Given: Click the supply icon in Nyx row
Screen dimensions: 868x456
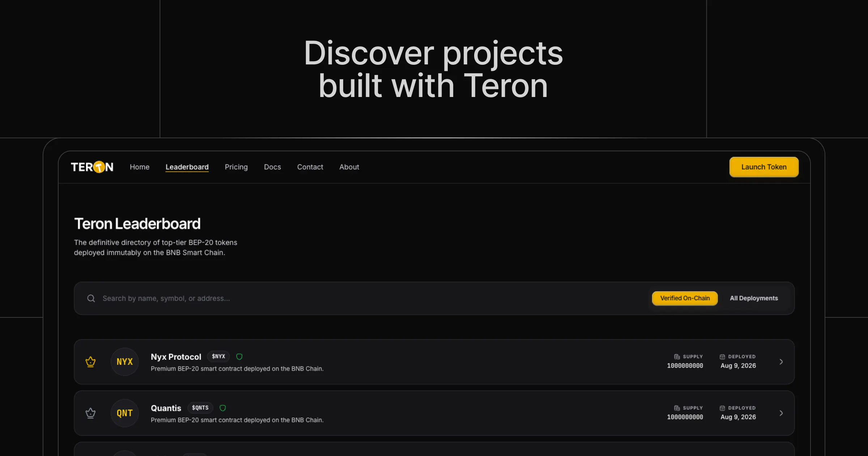Looking at the screenshot, I should (677, 356).
